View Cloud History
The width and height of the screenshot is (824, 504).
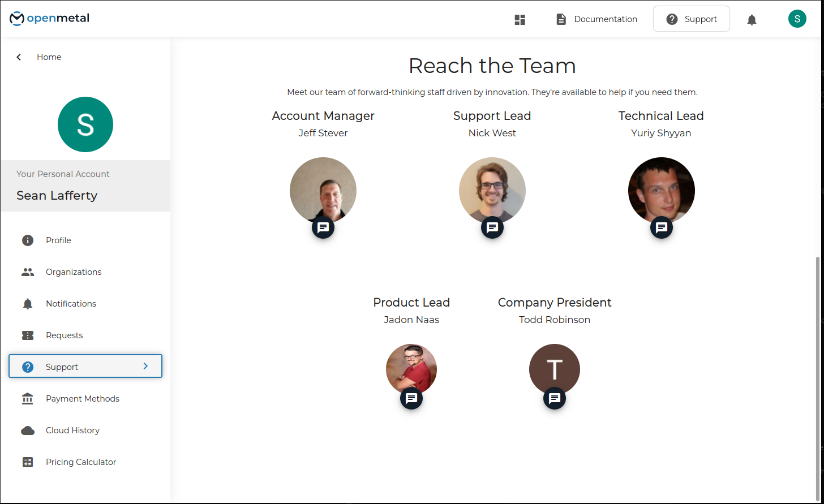pos(72,430)
